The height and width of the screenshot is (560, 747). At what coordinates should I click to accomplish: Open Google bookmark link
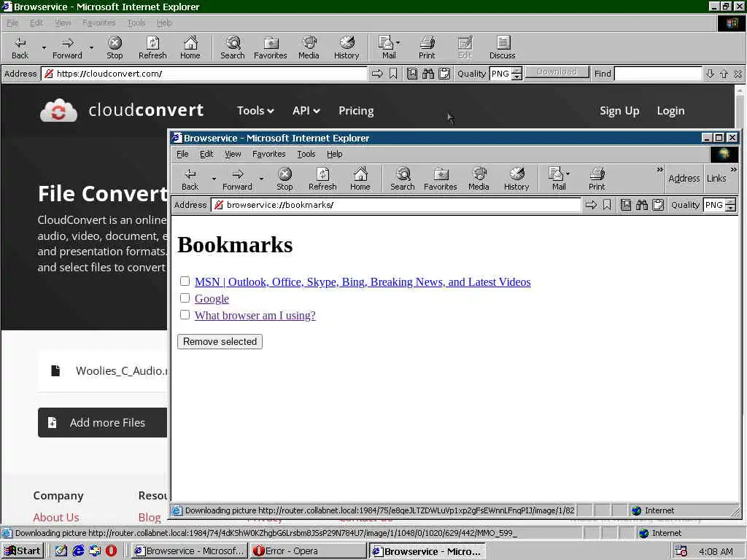tap(212, 298)
